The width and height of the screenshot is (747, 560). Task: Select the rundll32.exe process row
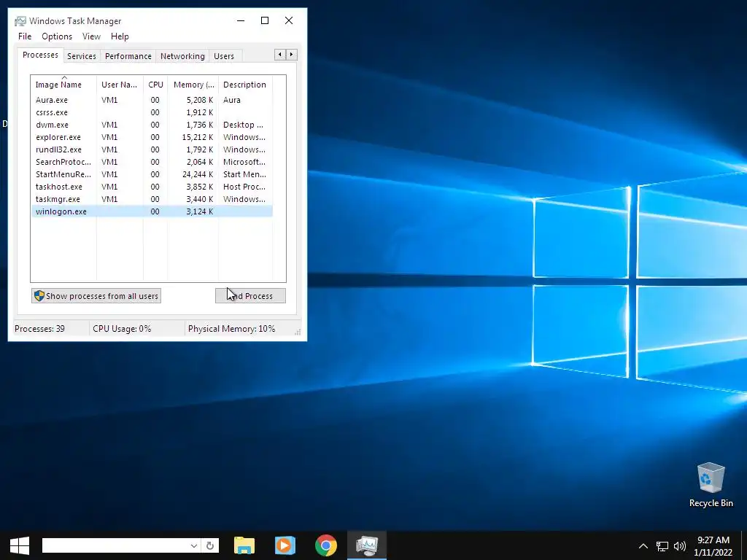pos(152,149)
